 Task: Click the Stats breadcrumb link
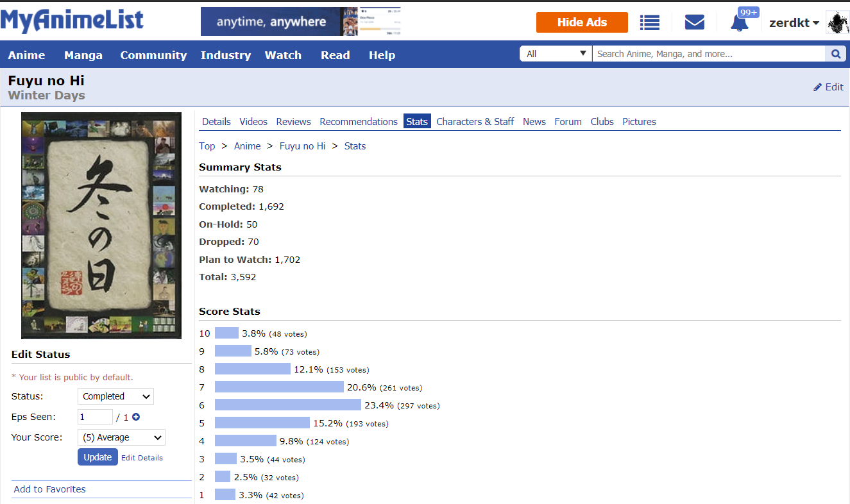tap(355, 146)
